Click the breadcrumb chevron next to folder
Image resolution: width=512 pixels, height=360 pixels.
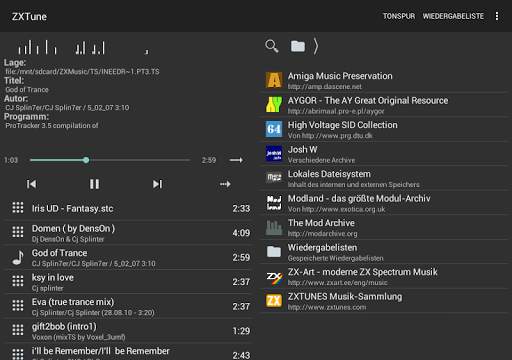coord(316,46)
